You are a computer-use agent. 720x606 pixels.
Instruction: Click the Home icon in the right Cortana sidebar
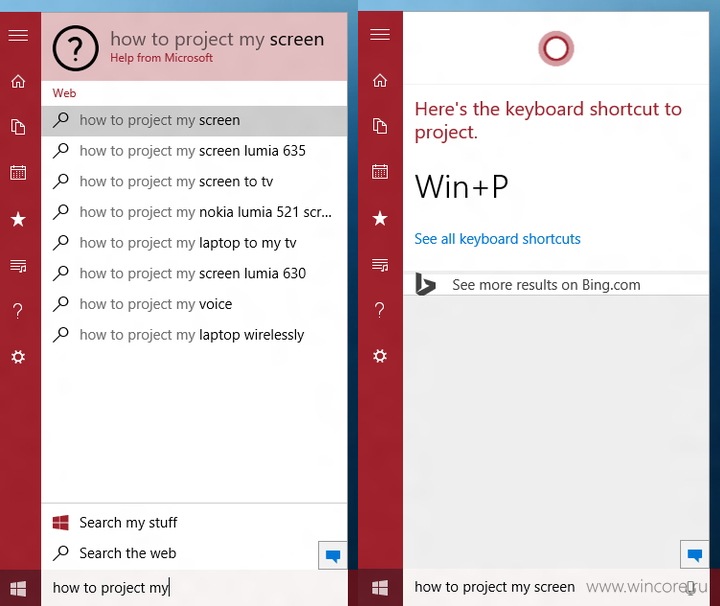[380, 80]
